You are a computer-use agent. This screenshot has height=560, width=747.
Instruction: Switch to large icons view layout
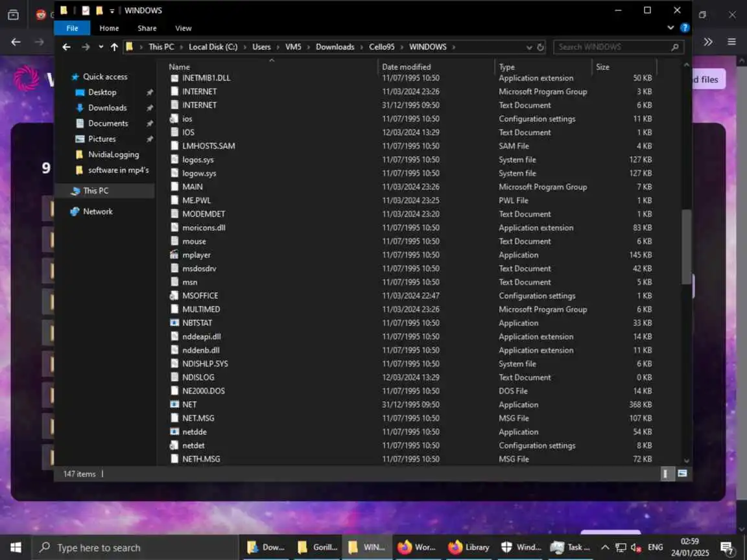pyautogui.click(x=682, y=474)
